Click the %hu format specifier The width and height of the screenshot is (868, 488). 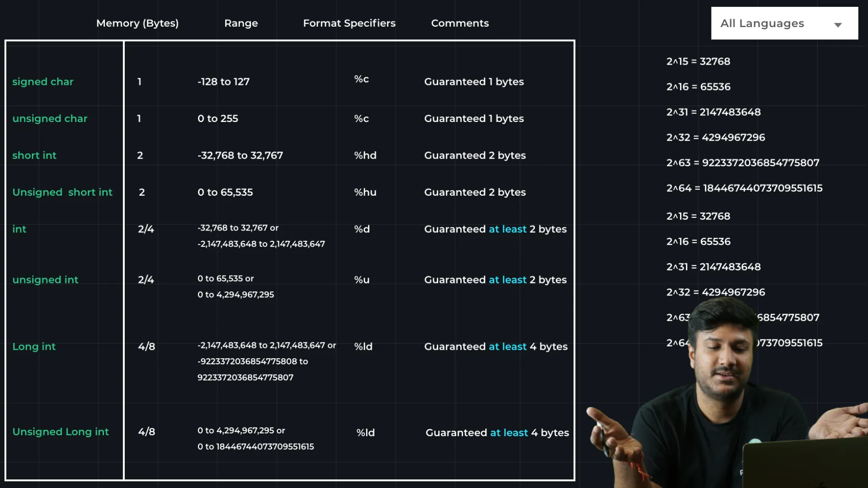(x=365, y=192)
